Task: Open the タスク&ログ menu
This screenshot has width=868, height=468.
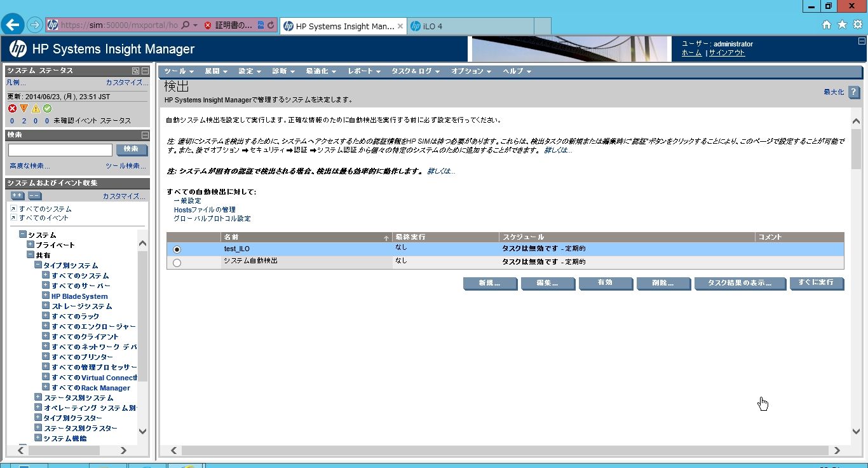Action: (416, 71)
